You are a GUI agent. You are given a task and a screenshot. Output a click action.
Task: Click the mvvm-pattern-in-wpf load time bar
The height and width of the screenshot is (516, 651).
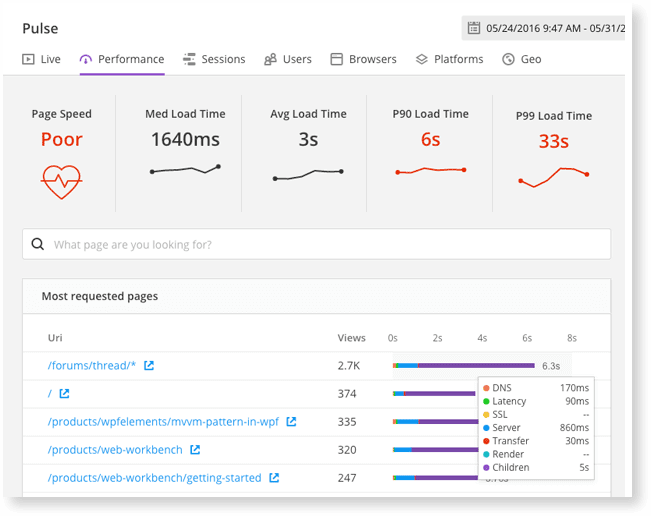point(436,421)
